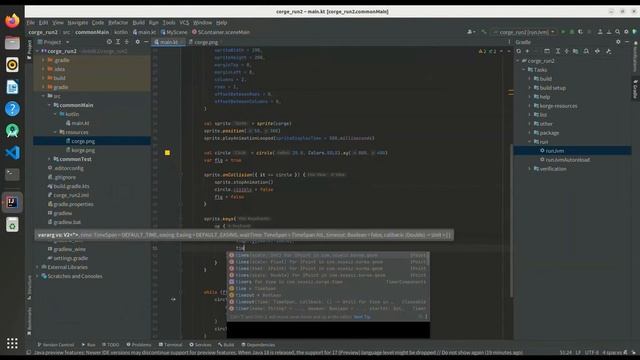
Task: Click Gradle panel expand all icon
Action: point(558,51)
